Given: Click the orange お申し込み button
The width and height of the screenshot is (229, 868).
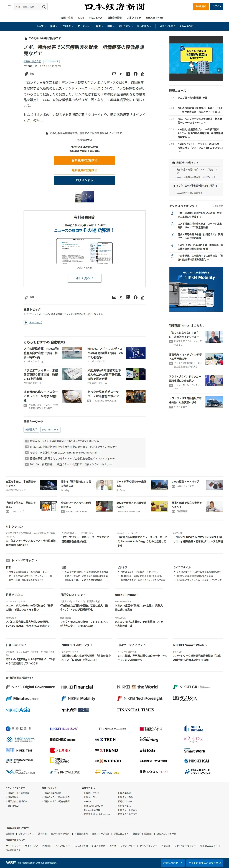Looking at the screenshot, I should (201, 6).
